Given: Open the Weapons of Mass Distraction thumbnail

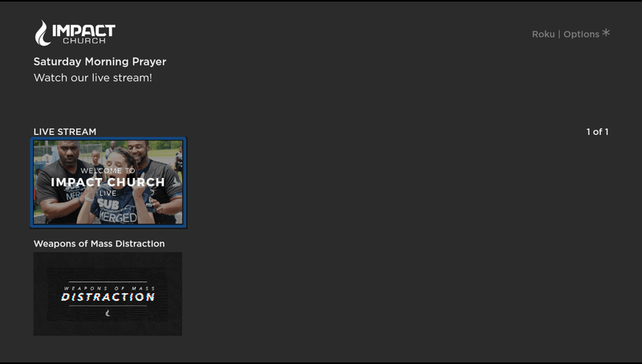Looking at the screenshot, I should 108,294.
